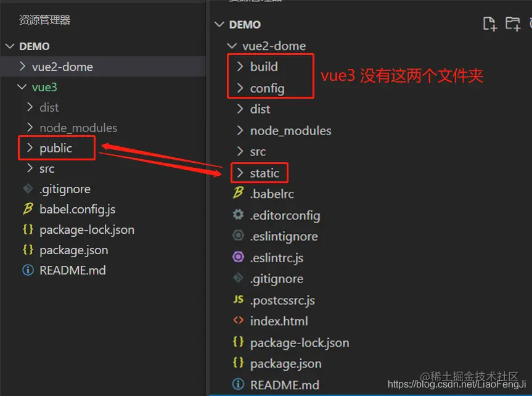Click the New File icon in DEMO header
The height and width of the screenshot is (396, 532).
coord(489,24)
